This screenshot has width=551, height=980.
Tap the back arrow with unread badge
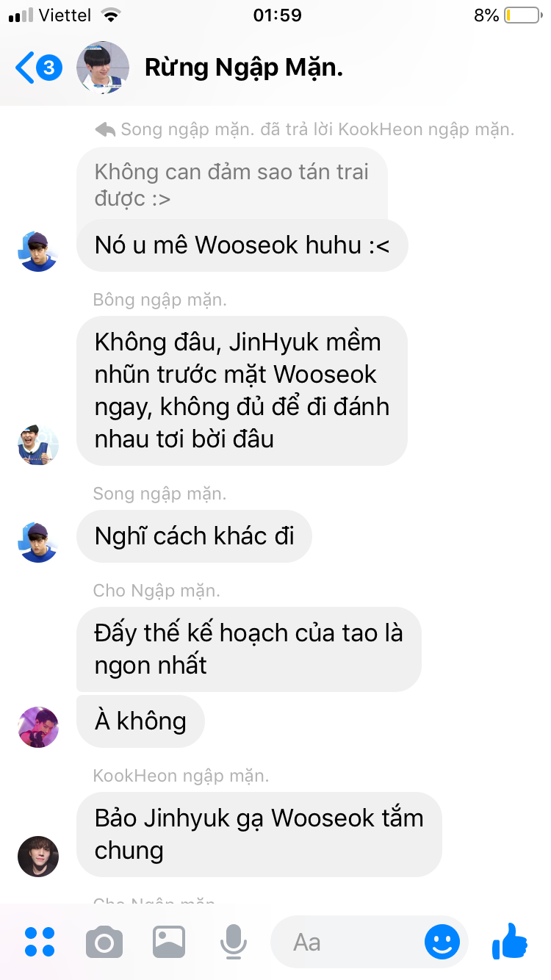coord(38,68)
